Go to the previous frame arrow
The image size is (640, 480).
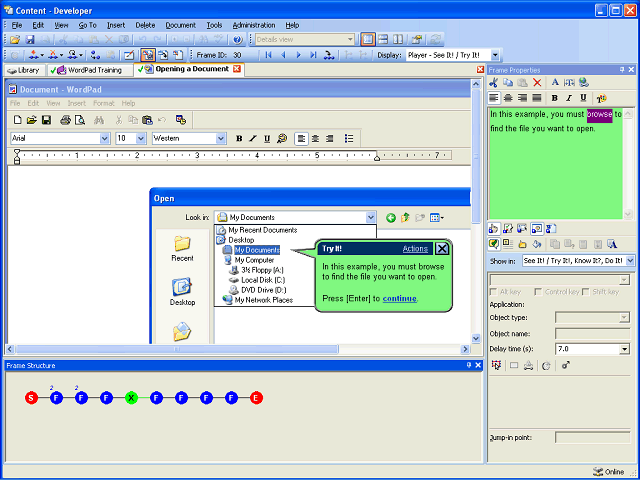(283, 55)
